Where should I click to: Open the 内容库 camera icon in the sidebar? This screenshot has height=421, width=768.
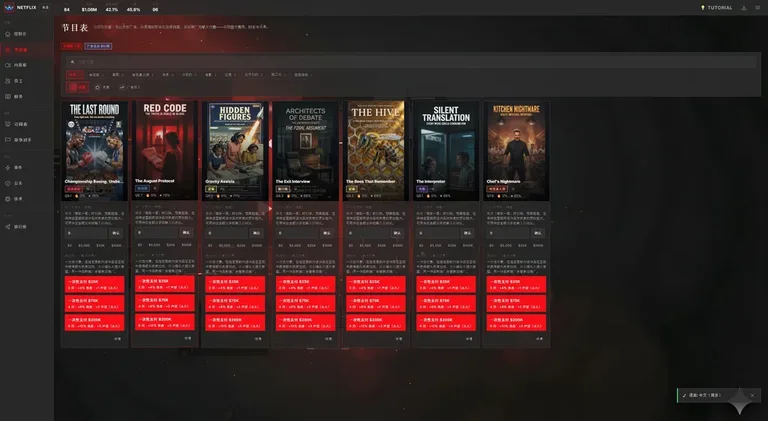coord(8,65)
